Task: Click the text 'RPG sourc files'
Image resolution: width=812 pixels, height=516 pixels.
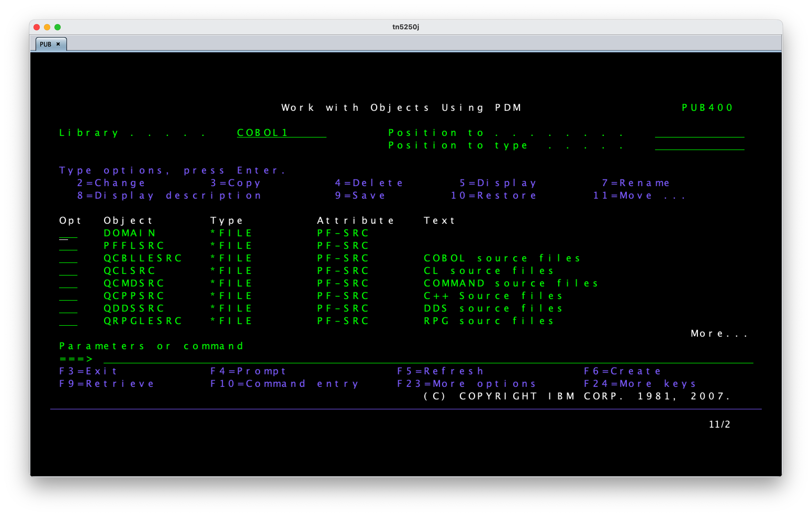Action: tap(489, 321)
